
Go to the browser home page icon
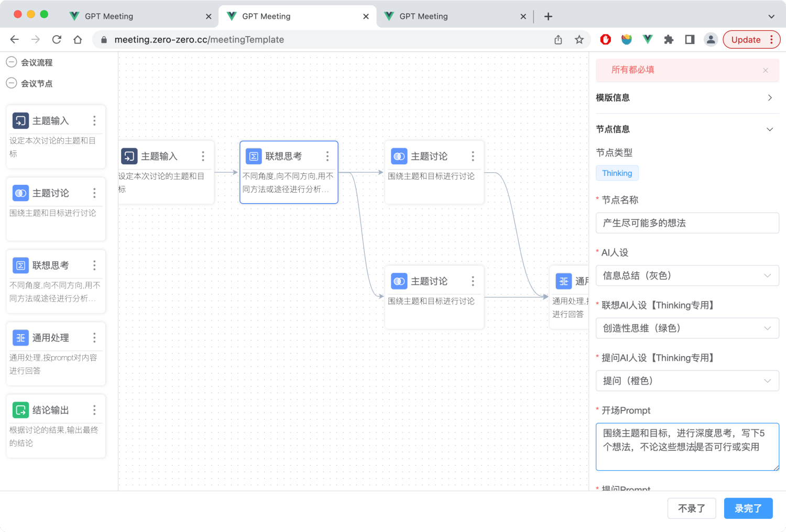(78, 39)
